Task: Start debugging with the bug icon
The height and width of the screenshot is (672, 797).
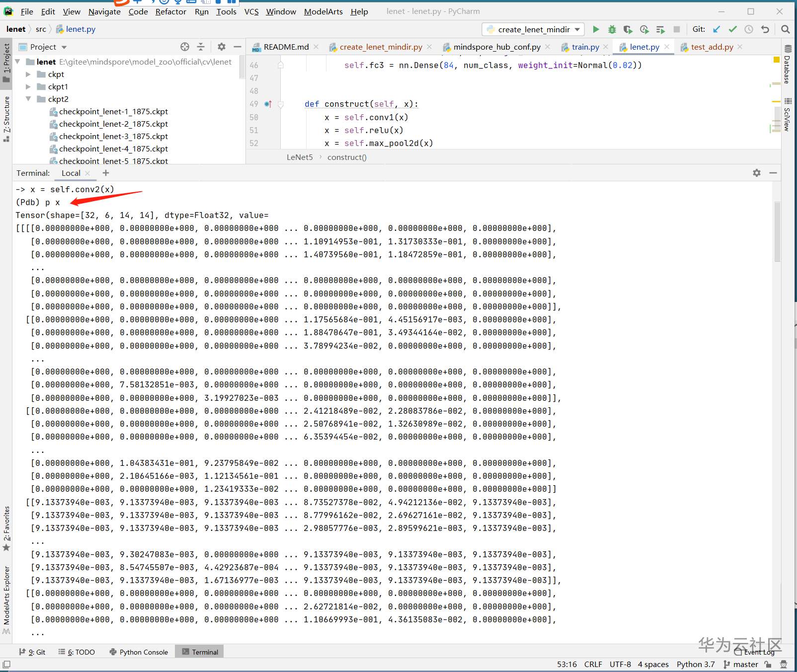Action: pyautogui.click(x=612, y=29)
